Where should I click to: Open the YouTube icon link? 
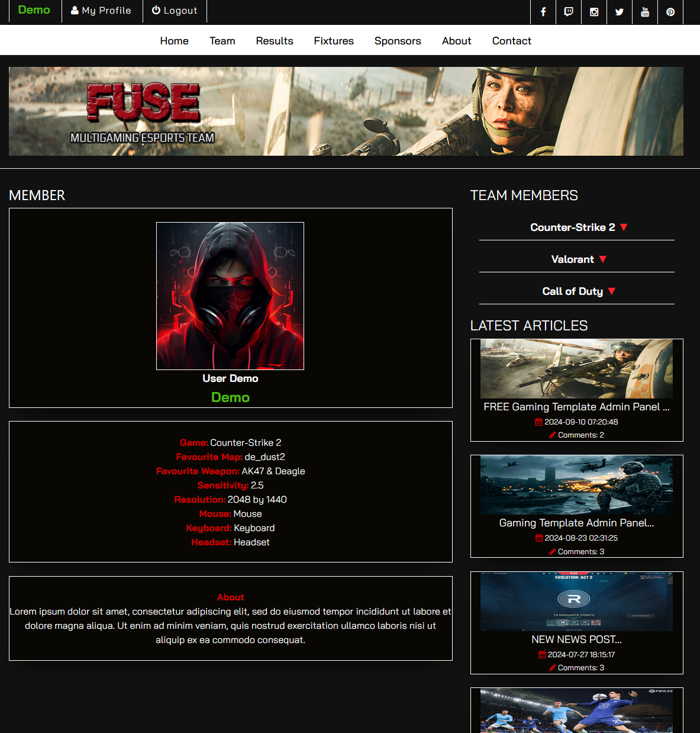click(x=645, y=12)
